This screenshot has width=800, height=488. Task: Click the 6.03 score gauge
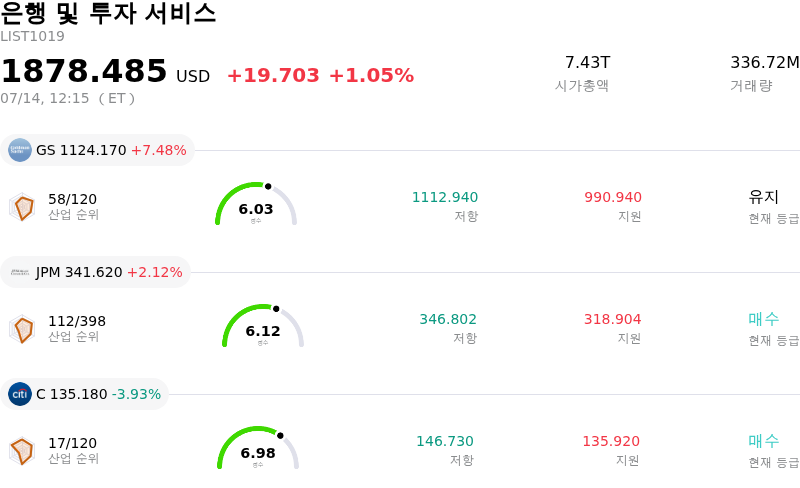tap(256, 204)
